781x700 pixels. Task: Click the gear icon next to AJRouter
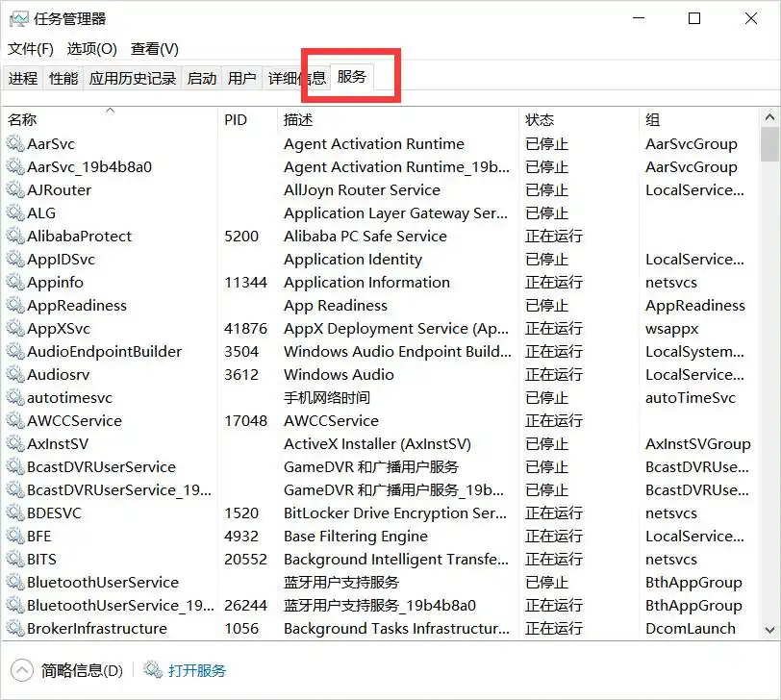click(x=15, y=190)
